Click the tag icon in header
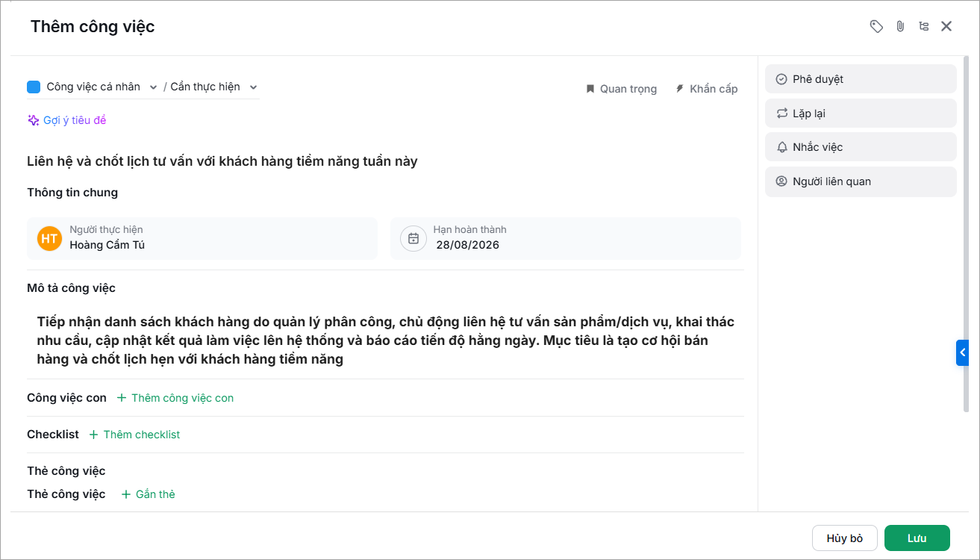 click(876, 27)
